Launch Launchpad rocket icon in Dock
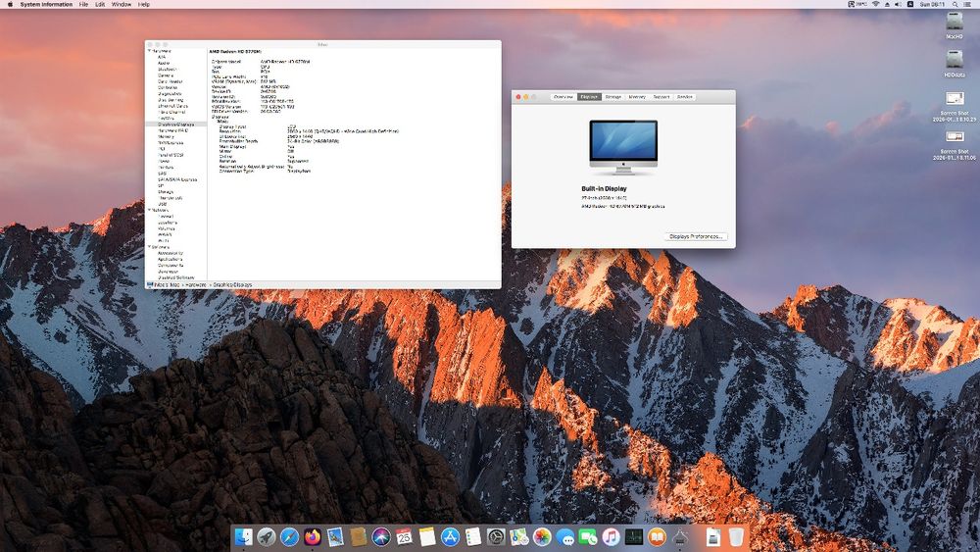The image size is (980, 552). [267, 536]
